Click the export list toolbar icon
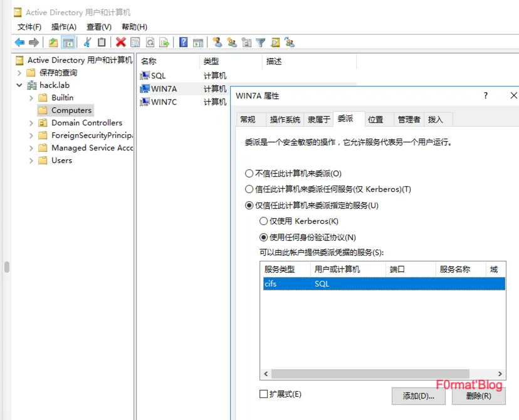 164,43
